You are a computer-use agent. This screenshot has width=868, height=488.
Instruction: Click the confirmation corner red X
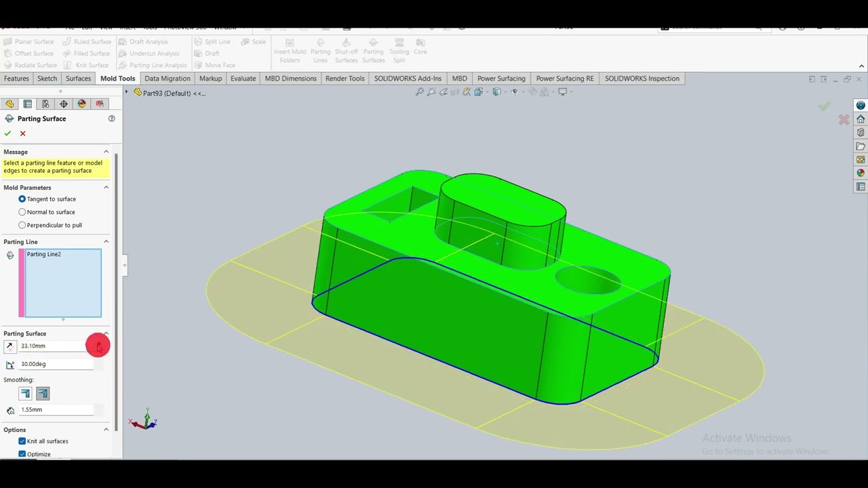pos(844,120)
